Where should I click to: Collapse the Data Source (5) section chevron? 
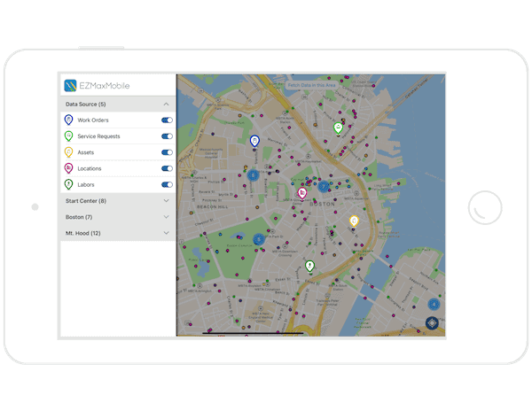point(166,104)
